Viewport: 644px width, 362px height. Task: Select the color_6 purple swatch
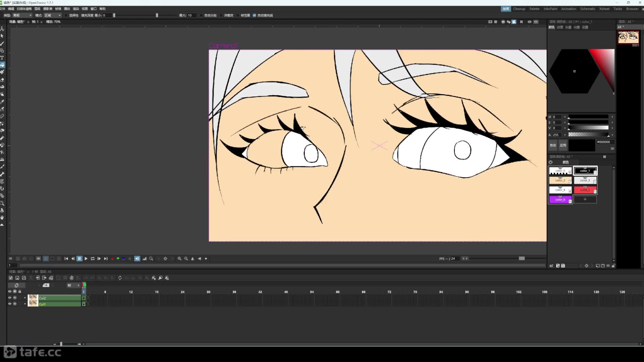click(560, 200)
